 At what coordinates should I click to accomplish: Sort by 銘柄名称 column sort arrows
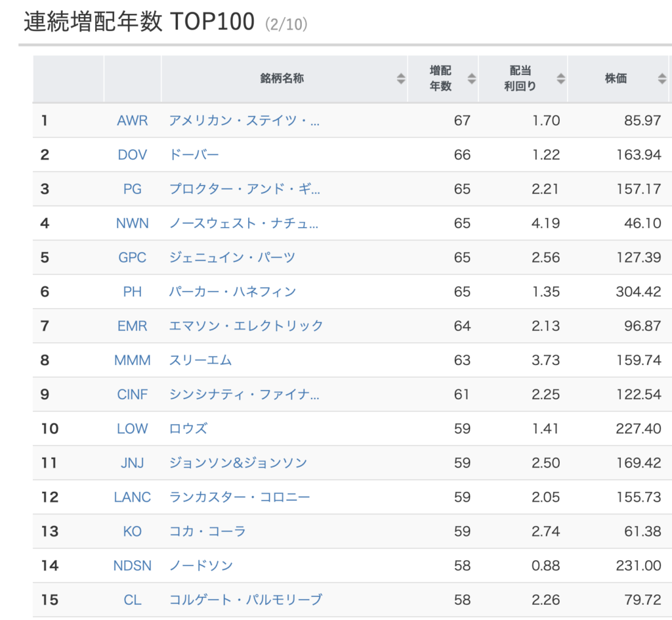401,78
